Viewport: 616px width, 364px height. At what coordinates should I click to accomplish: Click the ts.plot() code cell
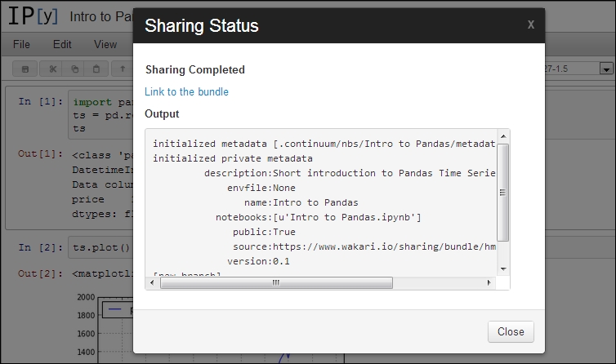pos(101,247)
